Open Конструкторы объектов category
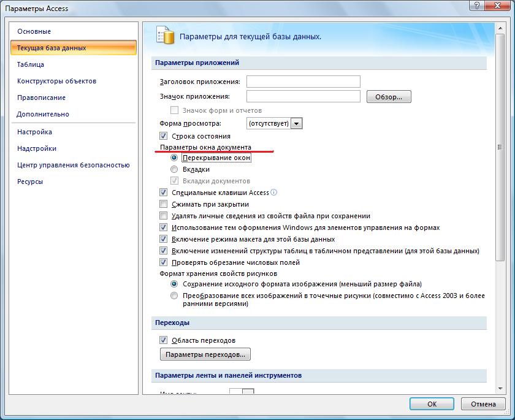The height and width of the screenshot is (420, 515). (x=73, y=81)
